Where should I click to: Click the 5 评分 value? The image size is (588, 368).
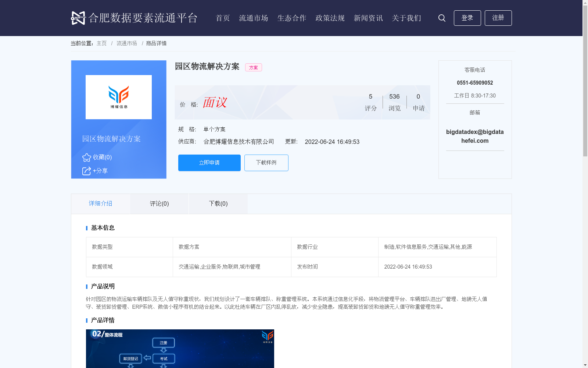click(x=371, y=102)
